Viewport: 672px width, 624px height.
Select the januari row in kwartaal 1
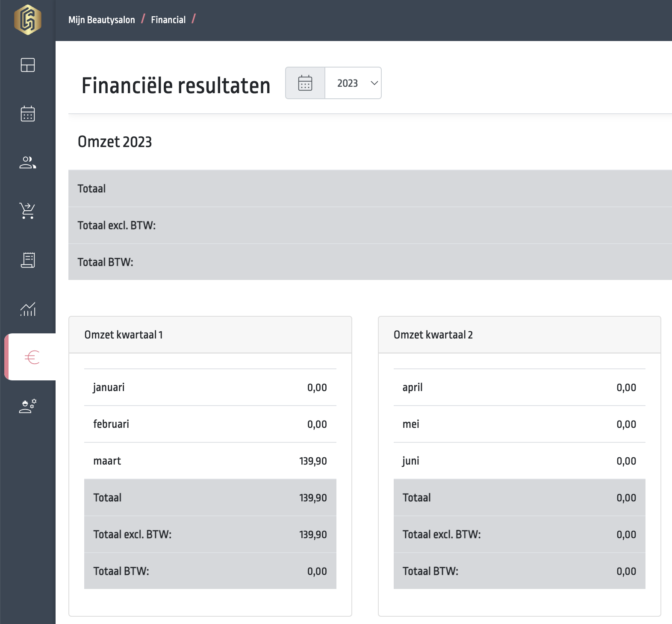point(210,387)
